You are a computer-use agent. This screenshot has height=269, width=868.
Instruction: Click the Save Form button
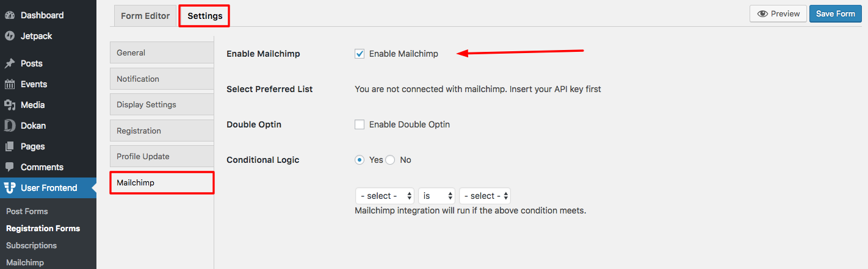pyautogui.click(x=836, y=13)
